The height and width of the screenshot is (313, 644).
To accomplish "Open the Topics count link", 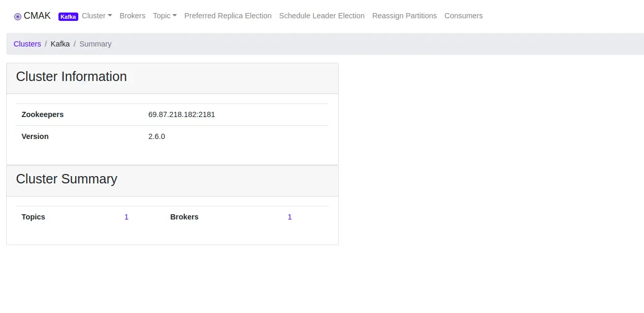I will click(126, 217).
